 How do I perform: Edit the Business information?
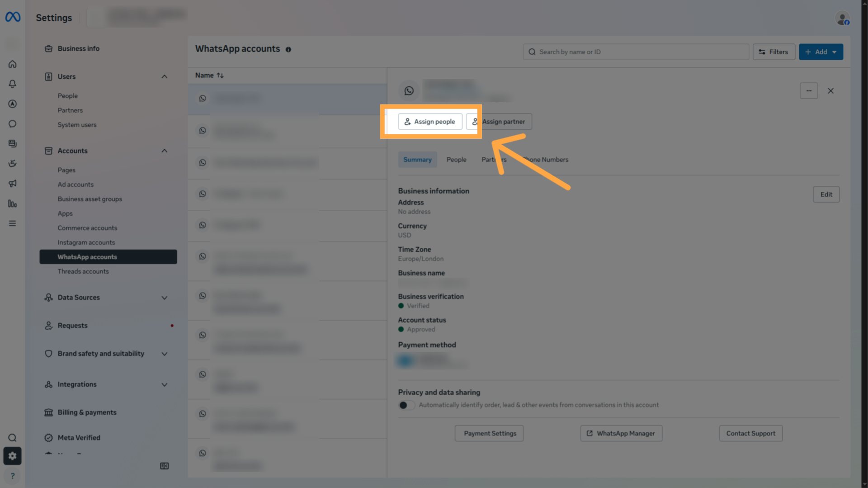[826, 194]
